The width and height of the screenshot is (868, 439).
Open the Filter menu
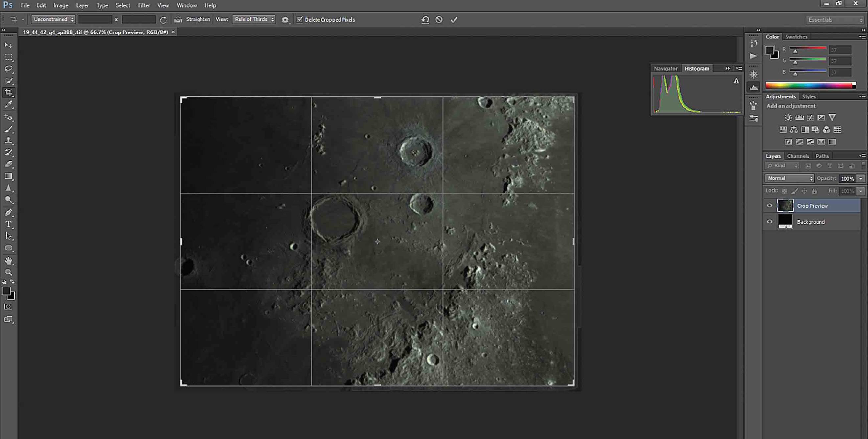pos(144,5)
